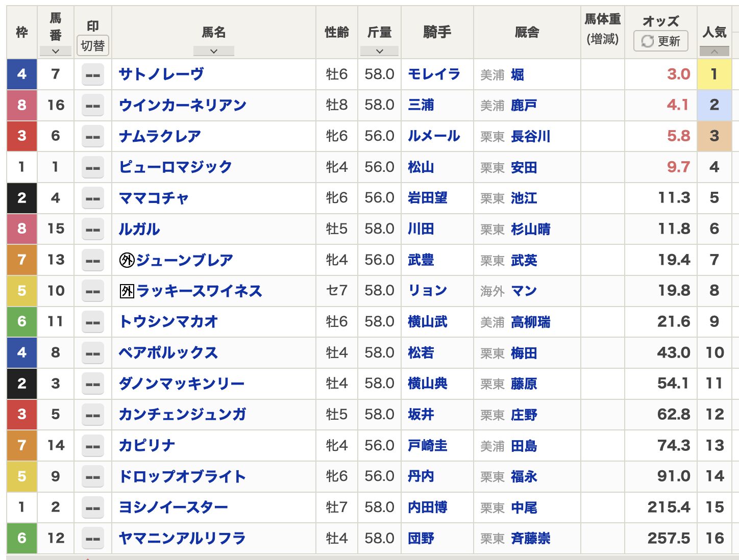Viewport: 739px width, 560px height.
Task: Click the yellow popularity 1 cell
Action: click(714, 74)
